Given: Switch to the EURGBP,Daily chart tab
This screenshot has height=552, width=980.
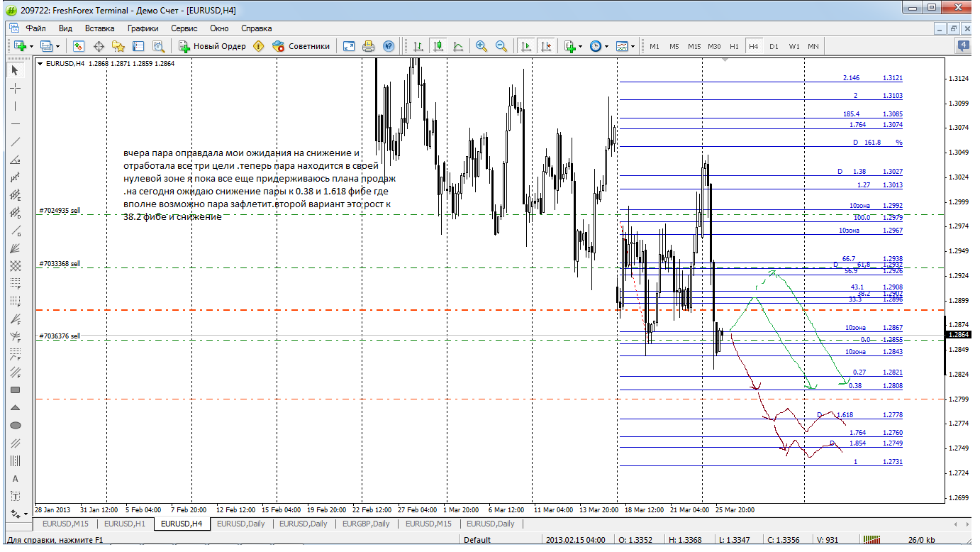Looking at the screenshot, I should coord(365,524).
